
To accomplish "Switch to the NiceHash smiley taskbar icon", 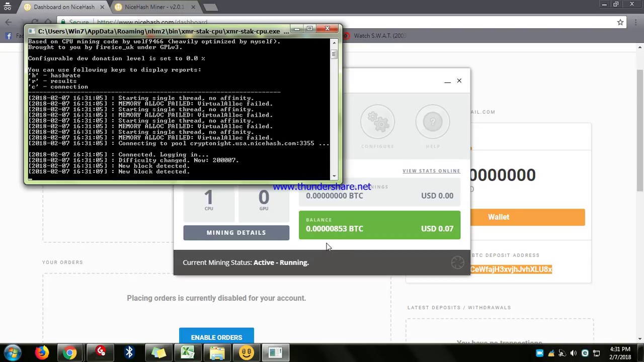I will pyautogui.click(x=247, y=352).
